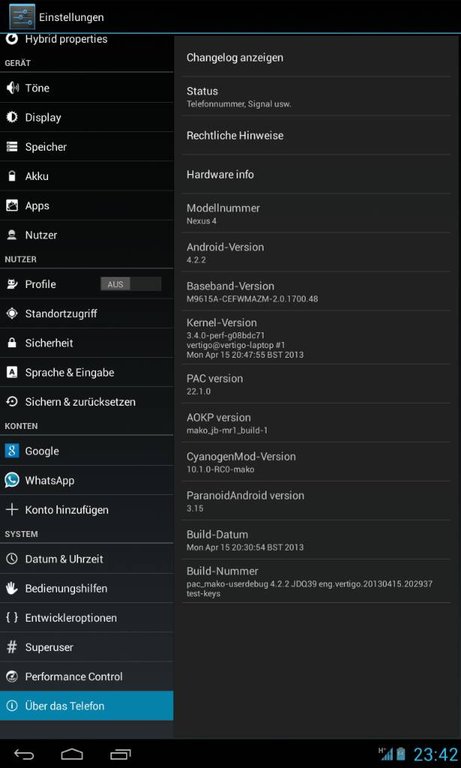This screenshot has width=461, height=768.
Task: Open Rechtliche Hinweise
Action: 316,136
